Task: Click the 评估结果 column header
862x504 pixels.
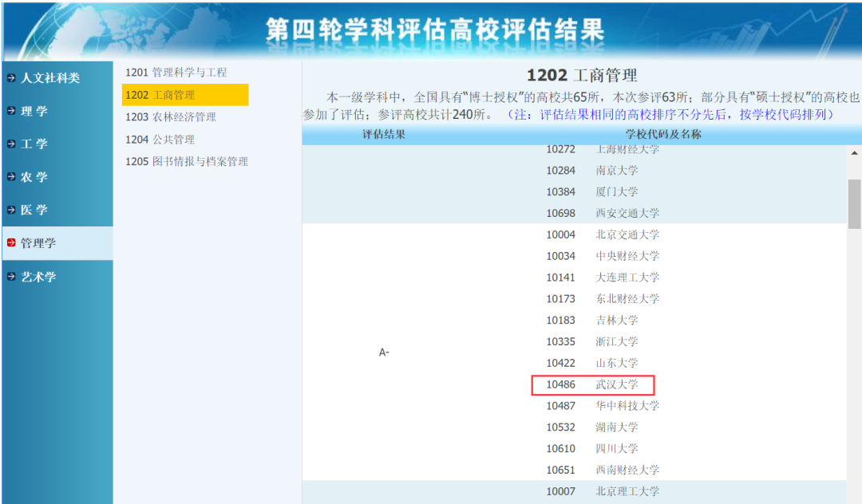Action: (384, 134)
